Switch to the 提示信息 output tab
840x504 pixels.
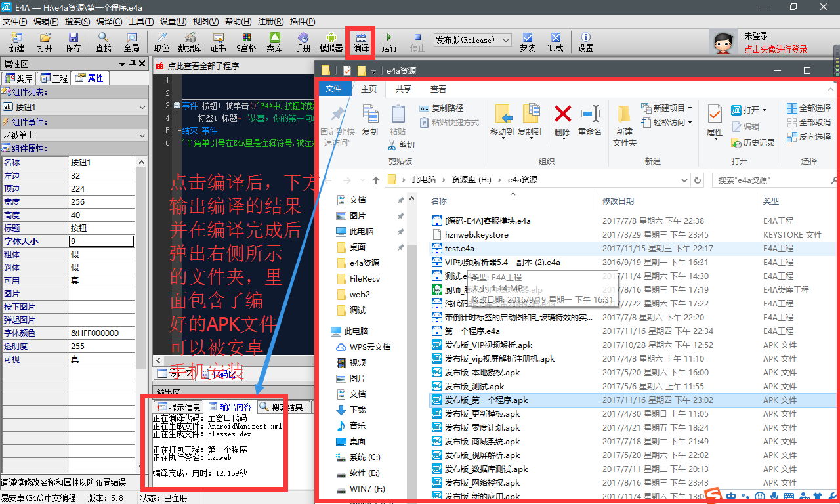(x=179, y=408)
